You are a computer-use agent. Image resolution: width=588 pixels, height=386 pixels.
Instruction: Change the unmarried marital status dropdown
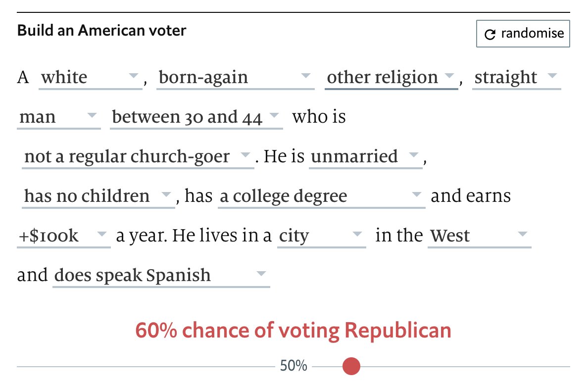coord(365,157)
